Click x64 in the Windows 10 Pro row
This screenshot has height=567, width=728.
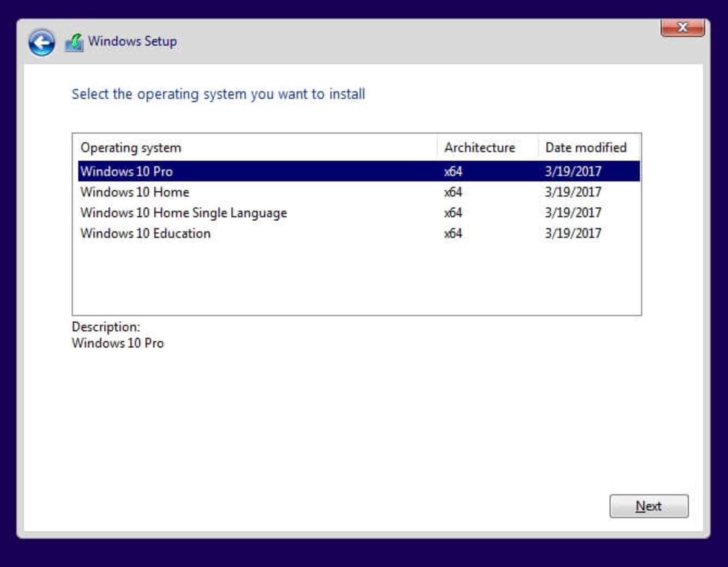pyautogui.click(x=453, y=171)
